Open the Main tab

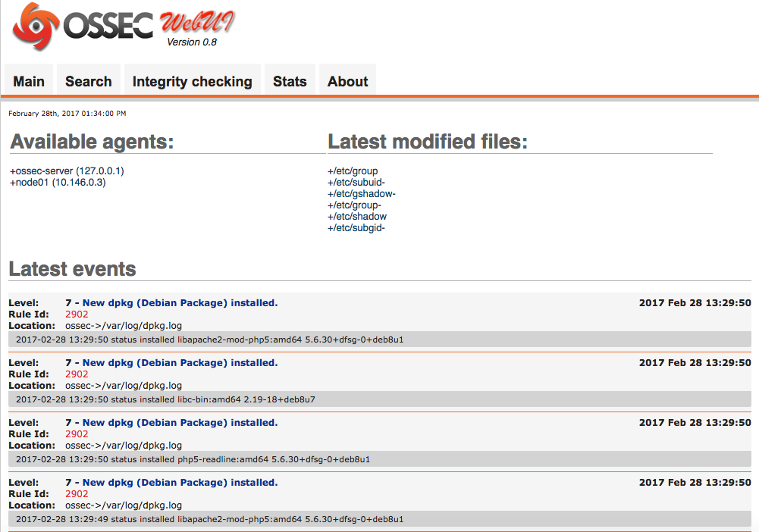pyautogui.click(x=29, y=81)
